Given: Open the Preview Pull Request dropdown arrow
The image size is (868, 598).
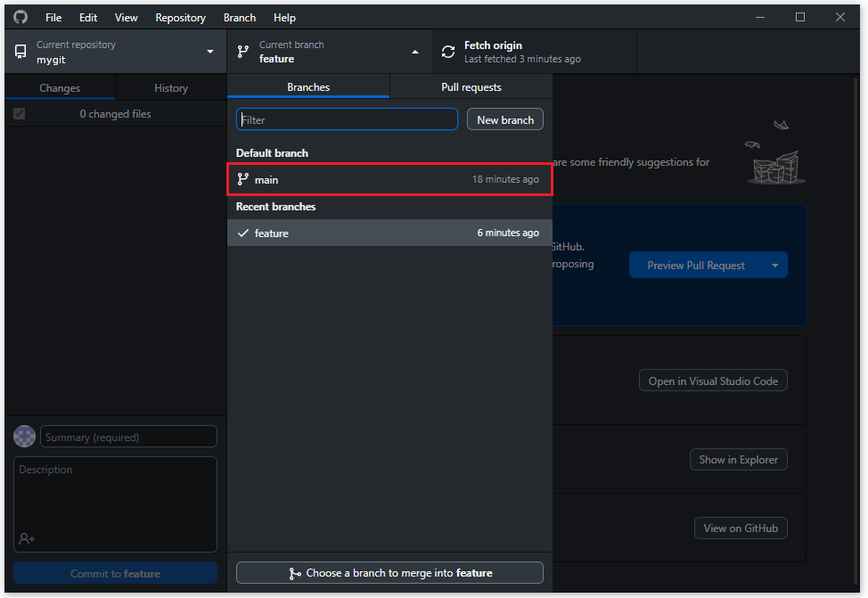Looking at the screenshot, I should click(x=774, y=265).
